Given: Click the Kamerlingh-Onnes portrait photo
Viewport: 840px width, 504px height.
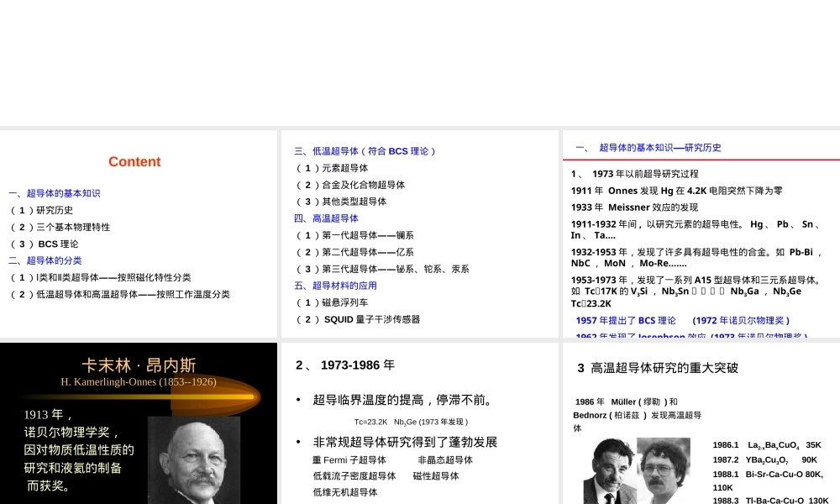Looking at the screenshot, I should [194, 460].
